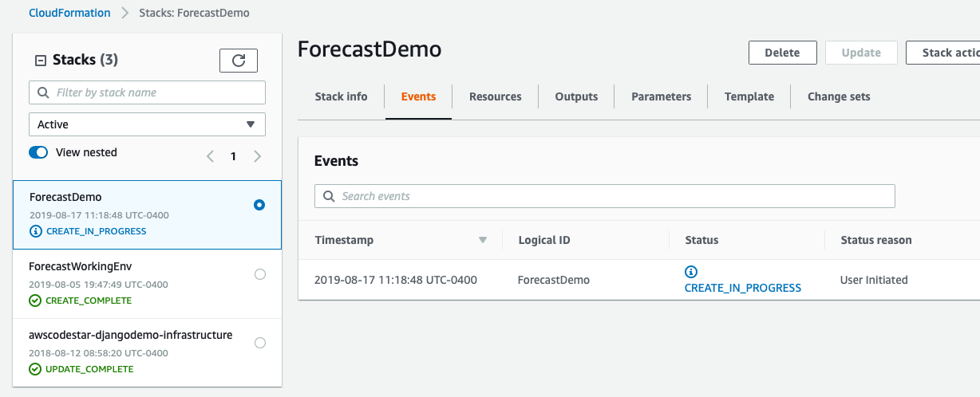980x397 pixels.
Task: Click the Search events input field
Action: (x=605, y=196)
